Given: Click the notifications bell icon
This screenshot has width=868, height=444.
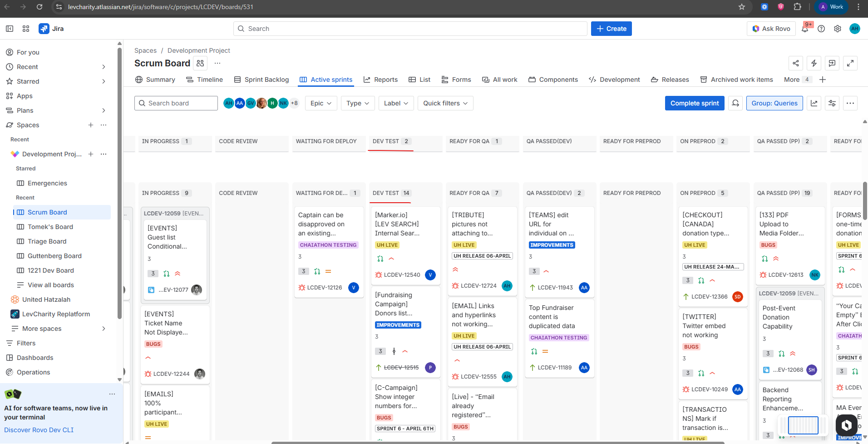Looking at the screenshot, I should [805, 29].
